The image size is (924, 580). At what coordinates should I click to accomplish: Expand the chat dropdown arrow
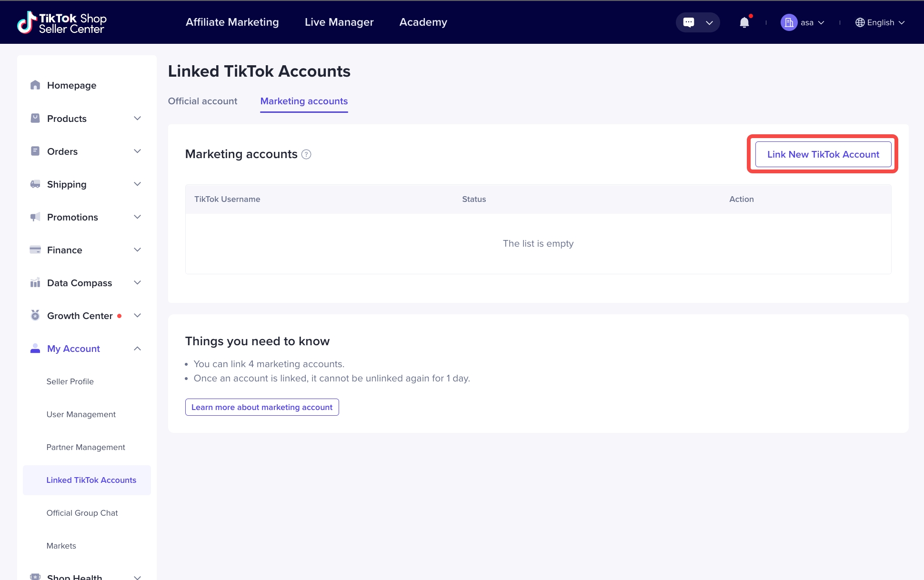[709, 22]
